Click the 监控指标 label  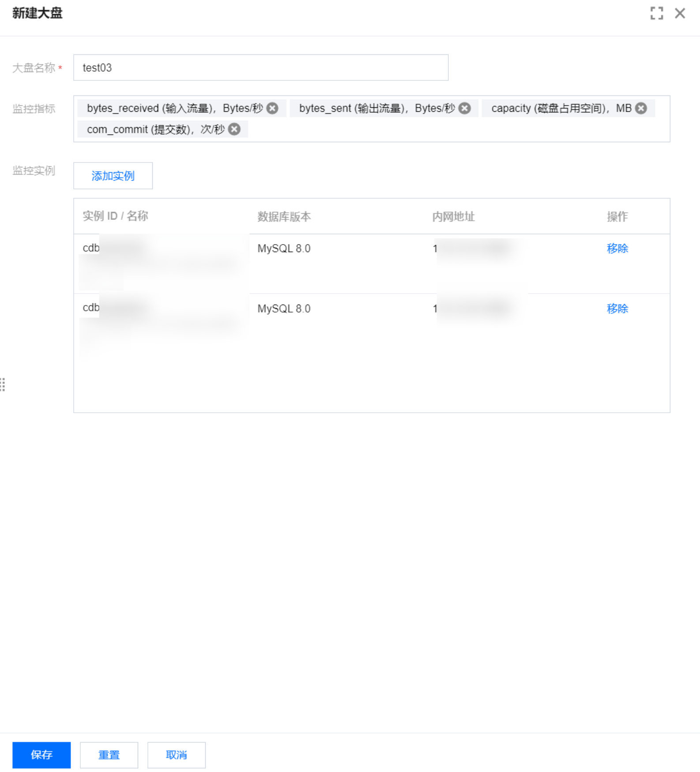34,109
